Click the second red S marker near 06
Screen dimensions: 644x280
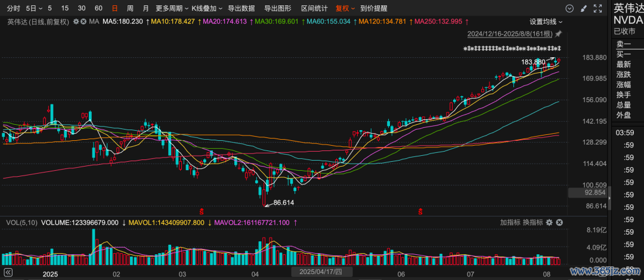[x=420, y=212]
